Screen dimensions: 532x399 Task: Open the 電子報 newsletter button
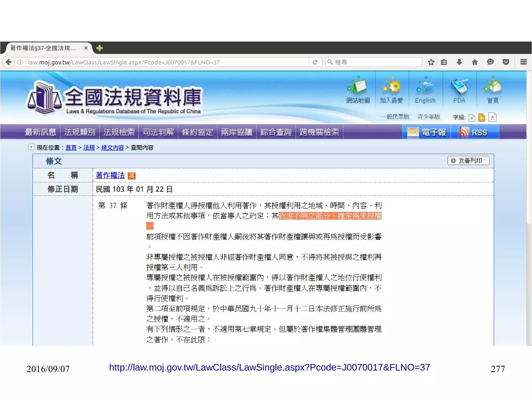coord(427,132)
